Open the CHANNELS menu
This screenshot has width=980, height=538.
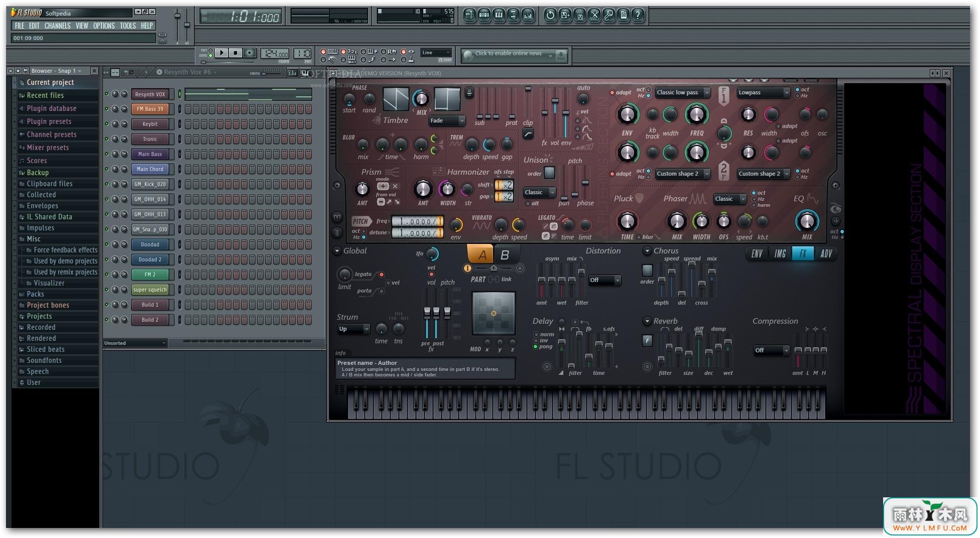tap(57, 26)
